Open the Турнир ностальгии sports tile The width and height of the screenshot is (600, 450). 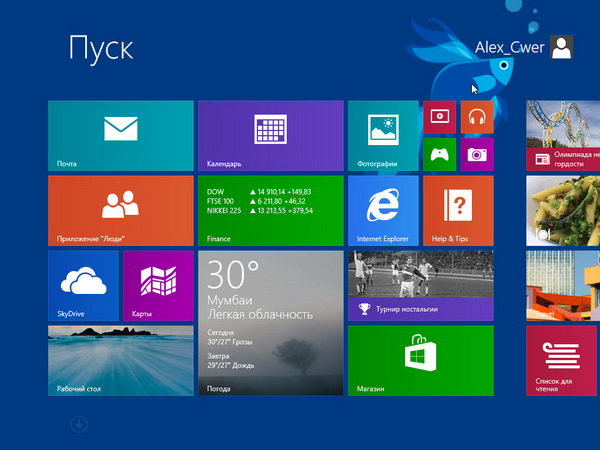click(x=420, y=285)
